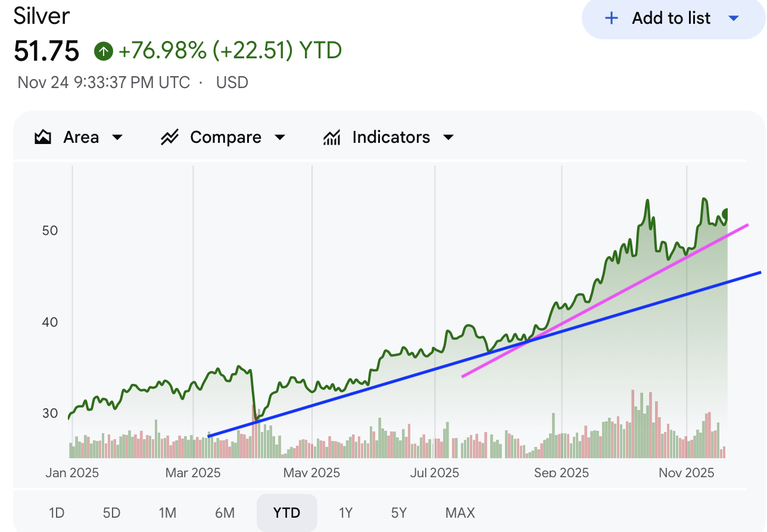Select the 1M range tab

click(x=167, y=512)
